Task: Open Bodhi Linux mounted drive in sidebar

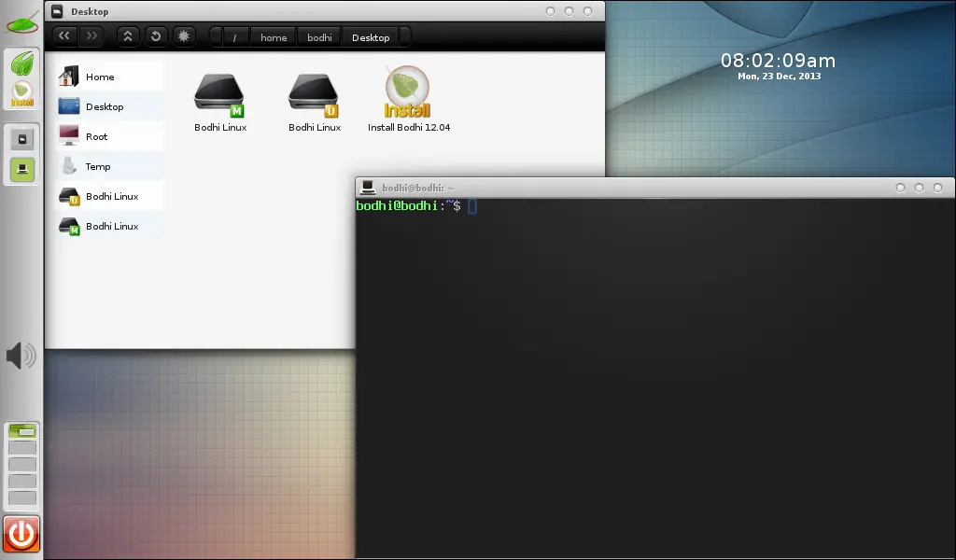Action: click(x=109, y=226)
